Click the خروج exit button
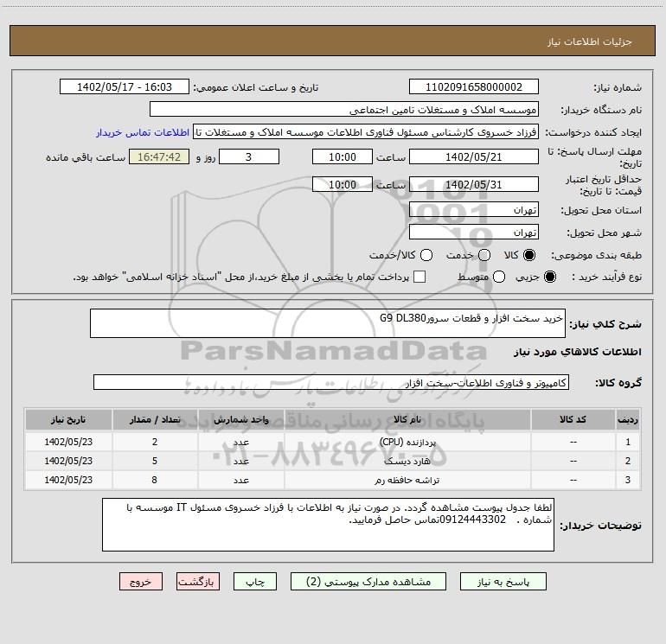 (141, 581)
